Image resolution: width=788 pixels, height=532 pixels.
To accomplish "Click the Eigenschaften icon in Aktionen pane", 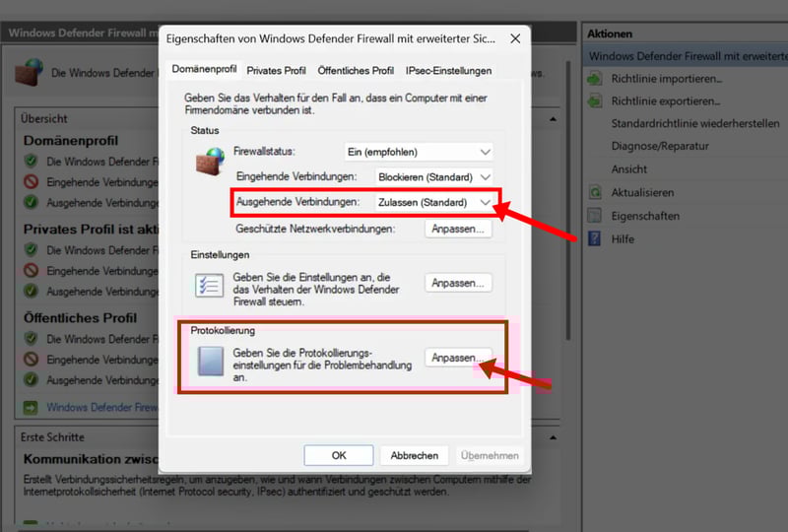I will (x=595, y=216).
